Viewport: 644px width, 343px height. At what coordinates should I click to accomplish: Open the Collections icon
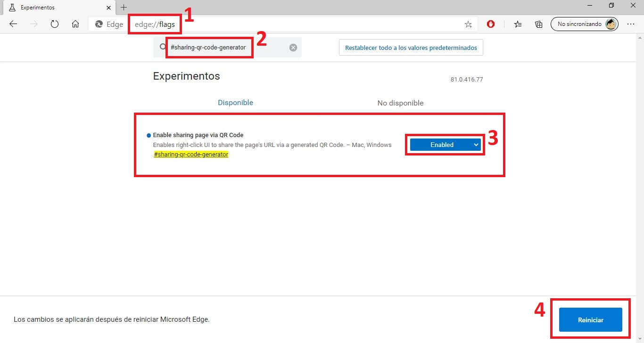pos(539,24)
